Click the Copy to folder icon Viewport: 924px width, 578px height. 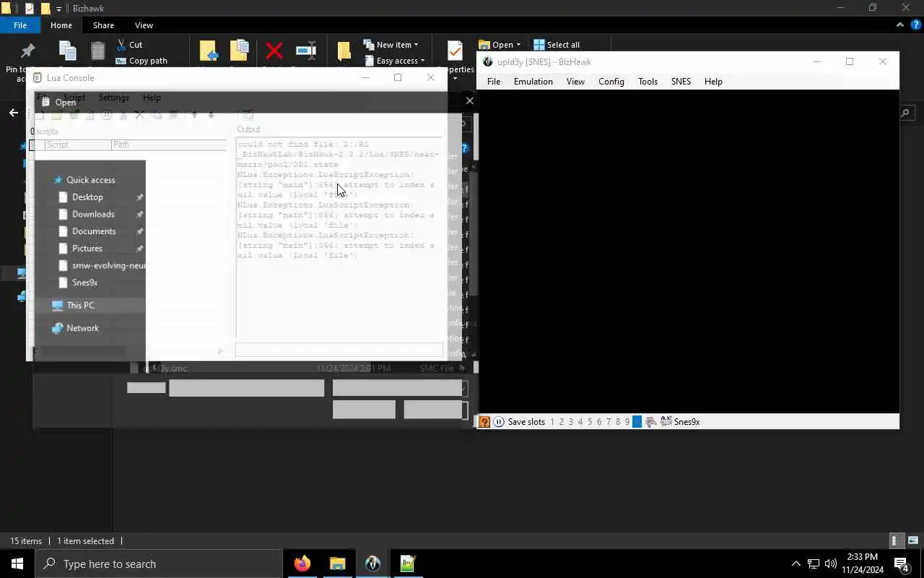point(239,51)
